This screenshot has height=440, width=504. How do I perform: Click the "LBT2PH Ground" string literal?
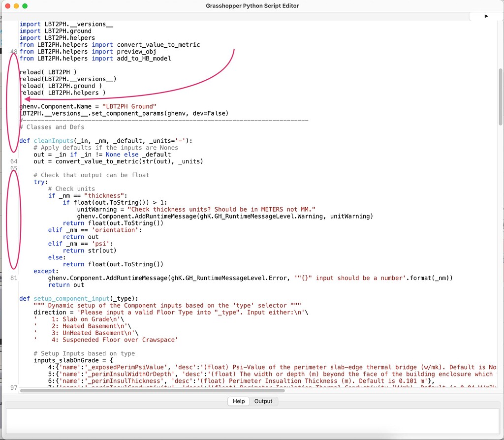[x=129, y=106]
